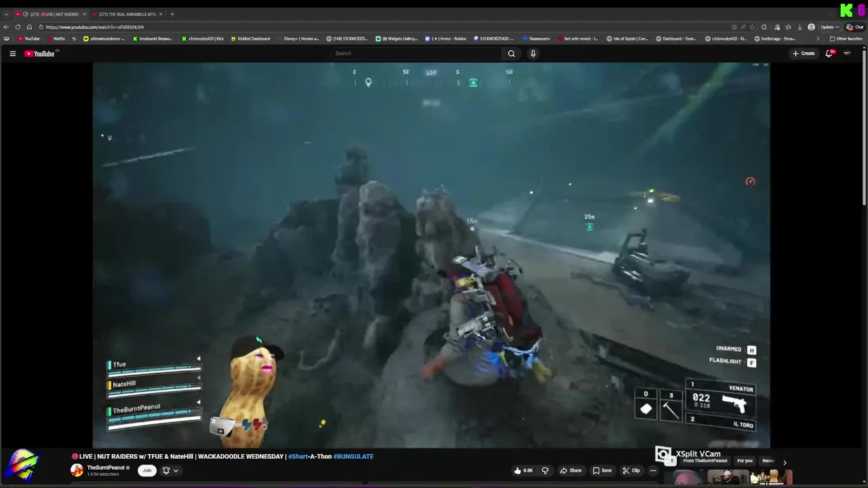
Task: Click the video player area
Action: (x=431, y=255)
